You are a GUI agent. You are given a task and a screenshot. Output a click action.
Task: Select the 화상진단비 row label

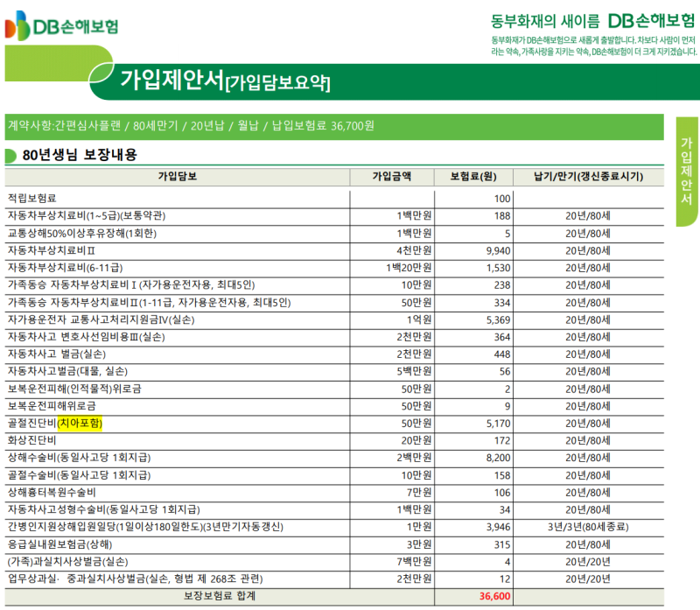[x=32, y=441]
